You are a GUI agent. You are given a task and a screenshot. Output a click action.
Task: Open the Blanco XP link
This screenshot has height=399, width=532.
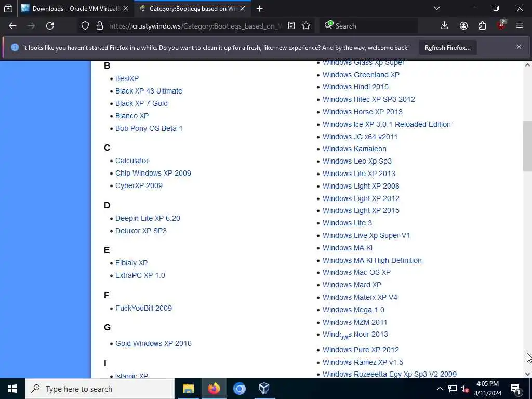pyautogui.click(x=132, y=116)
